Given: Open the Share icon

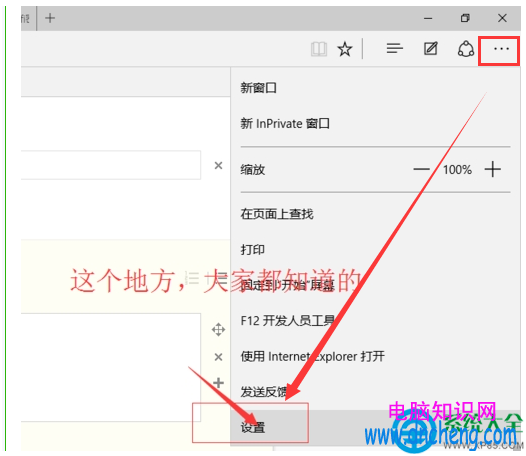Looking at the screenshot, I should coord(466,49).
